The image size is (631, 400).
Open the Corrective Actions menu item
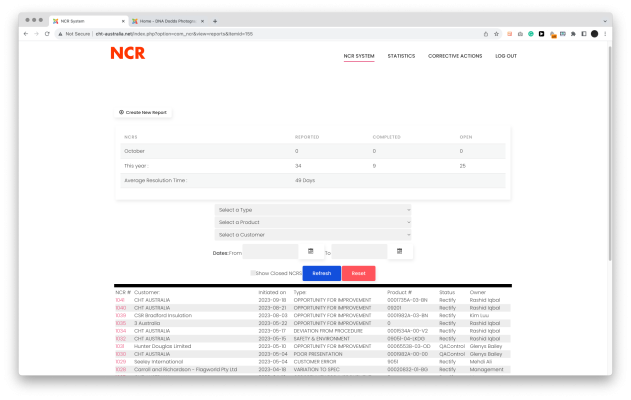tap(455, 56)
